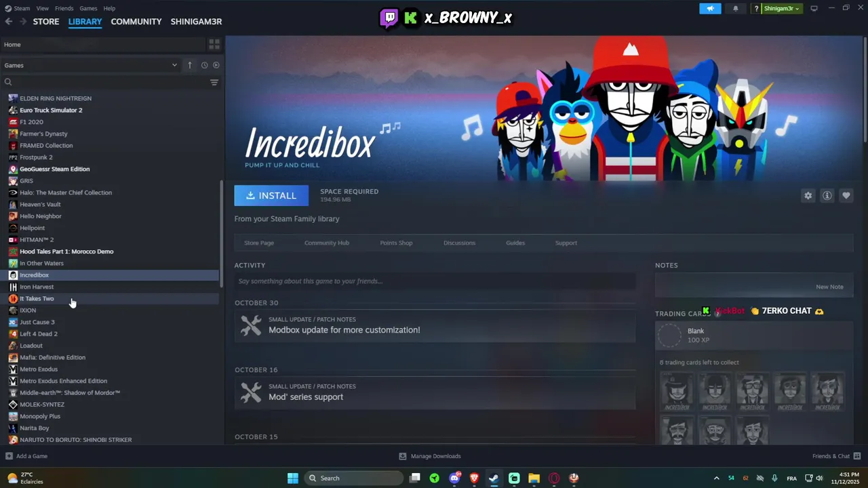The width and height of the screenshot is (868, 488).
Task: Open the Blank 100 XP badge
Action: click(753, 335)
